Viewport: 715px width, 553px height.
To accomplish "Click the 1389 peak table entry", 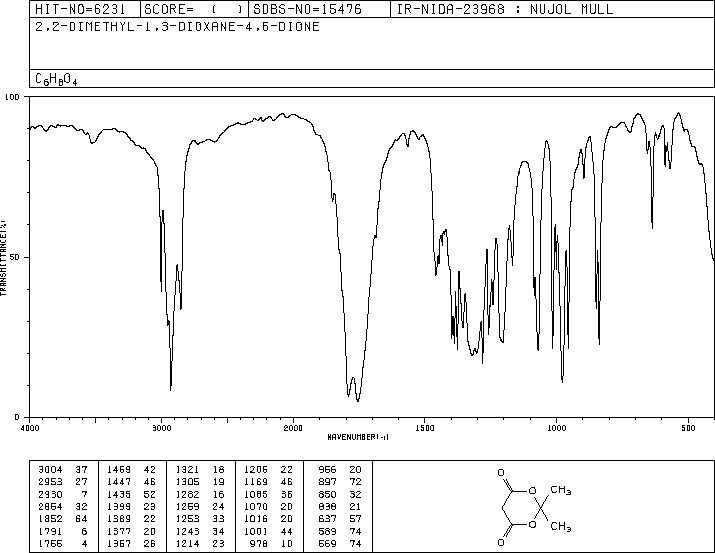I will tap(131, 519).
